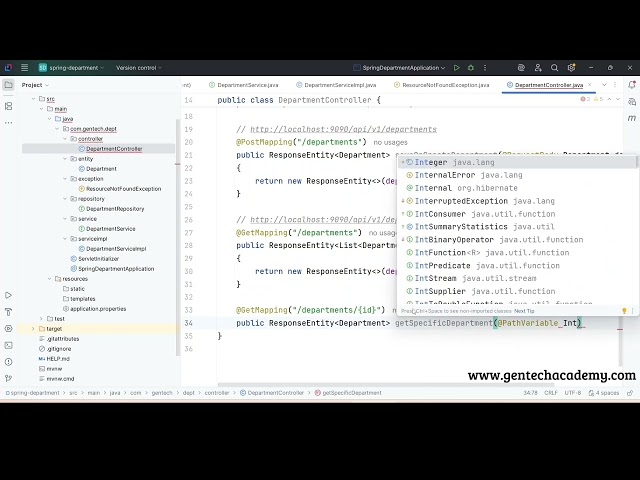Screen dimensions: 640x480
Task: Open Maven tool window icon
Action: [x=632, y=118]
